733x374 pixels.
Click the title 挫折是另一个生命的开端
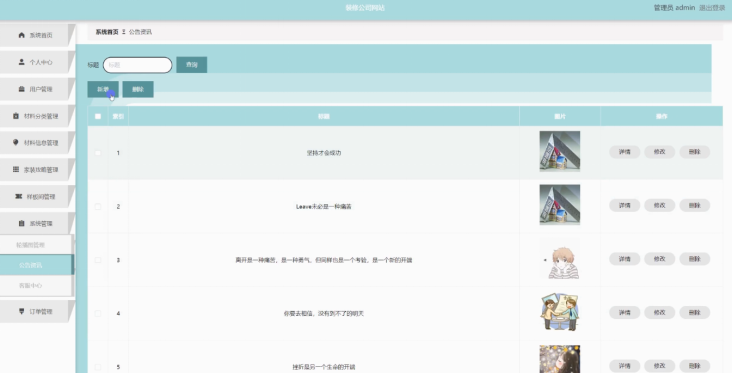(323, 367)
